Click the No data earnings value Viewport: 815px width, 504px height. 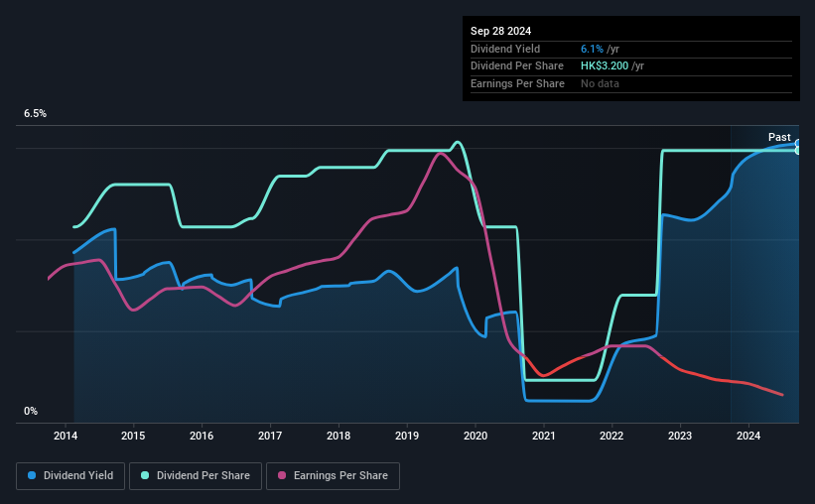click(x=600, y=83)
